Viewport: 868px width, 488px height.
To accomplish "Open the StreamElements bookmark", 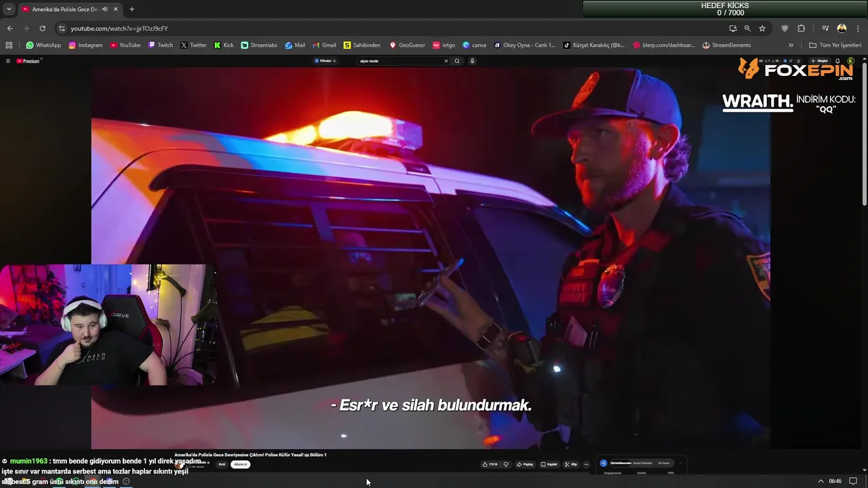I will point(726,45).
